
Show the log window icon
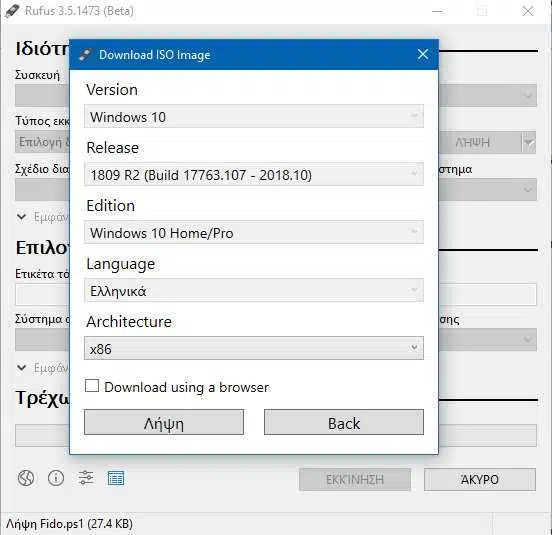tap(116, 478)
